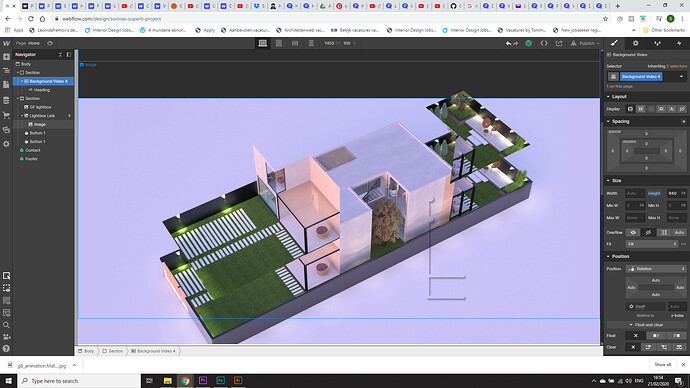Click the green saved status checkmark
This screenshot has height=388, width=690.
(529, 43)
